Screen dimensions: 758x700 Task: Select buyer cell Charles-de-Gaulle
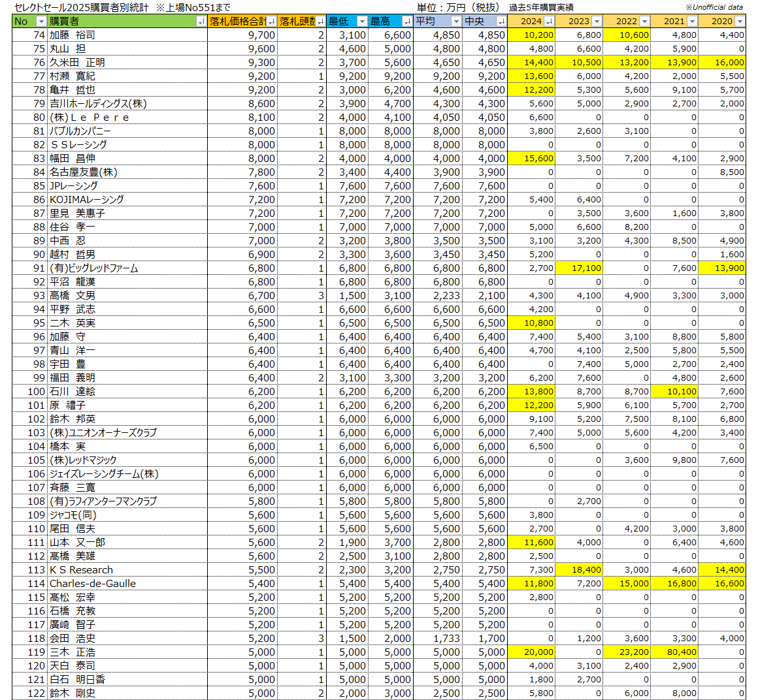click(127, 584)
